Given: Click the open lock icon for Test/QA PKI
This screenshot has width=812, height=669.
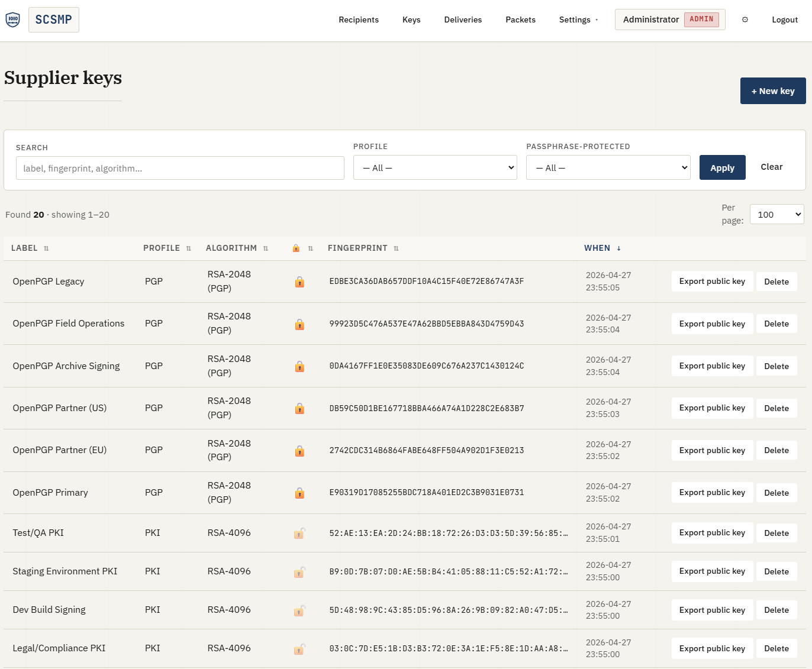Looking at the screenshot, I should click(x=299, y=534).
